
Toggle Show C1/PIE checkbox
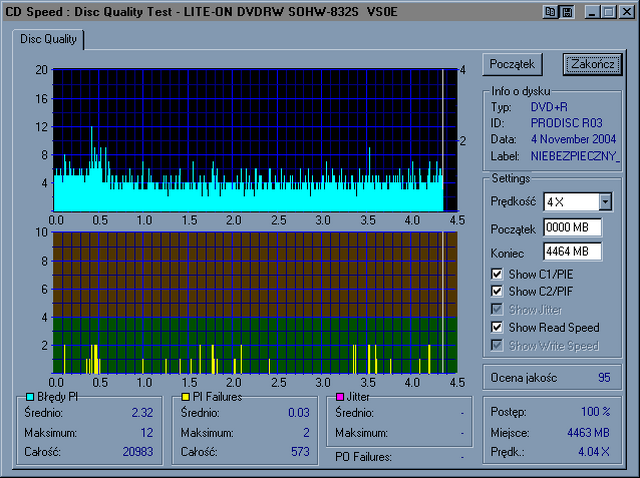pyautogui.click(x=497, y=274)
